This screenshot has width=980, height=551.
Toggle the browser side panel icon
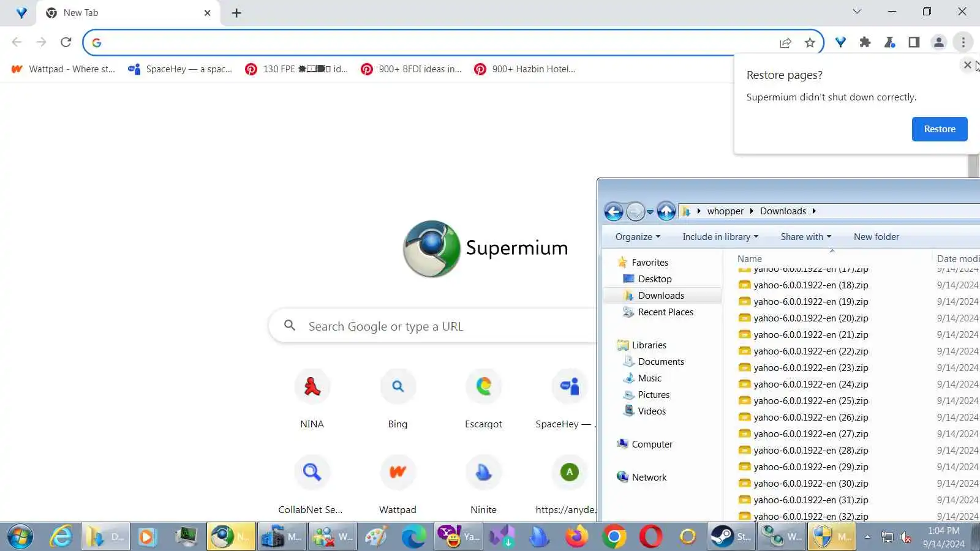point(914,42)
